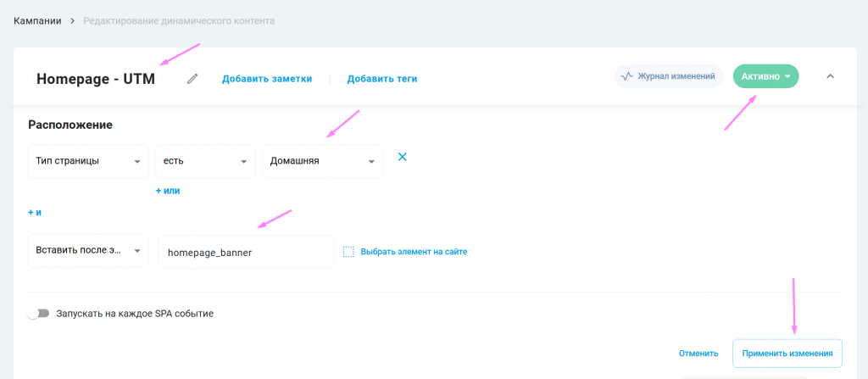The image size is (868, 379).
Task: Add an OR condition with + или
Action: click(168, 191)
